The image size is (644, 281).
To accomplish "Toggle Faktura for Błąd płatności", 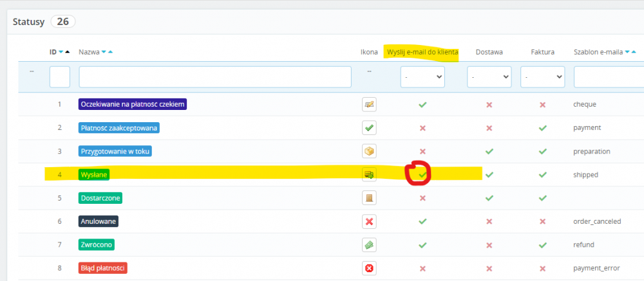I will coord(542,268).
